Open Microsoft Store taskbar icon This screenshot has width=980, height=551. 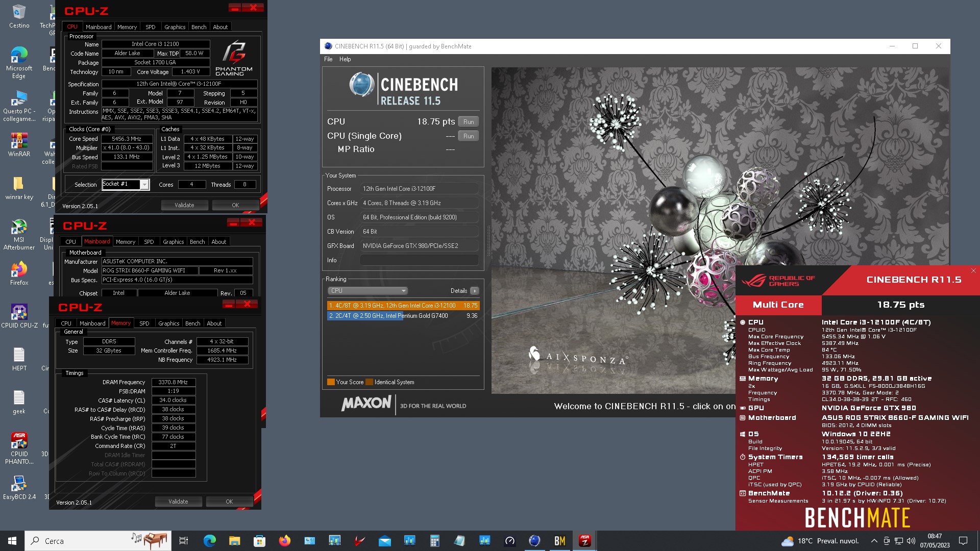tap(259, 541)
